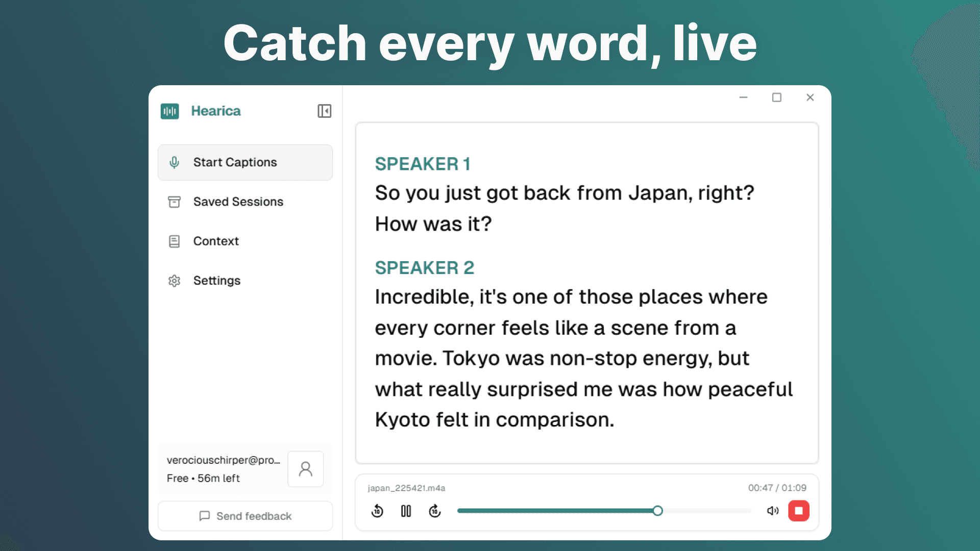Open Settings using the gear icon
Viewport: 980px width, 551px height.
(x=174, y=280)
